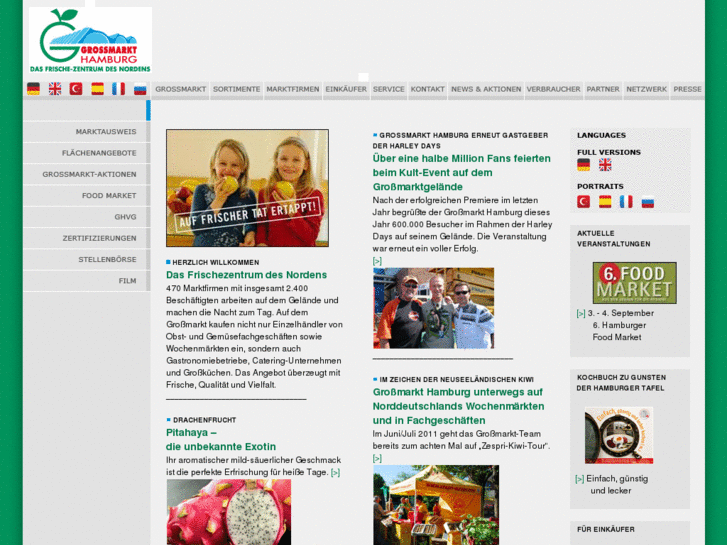Screen dimensions: 727x545
Task: Click the [>] arrow after Zespri-Kiwi-Tour text
Action: click(377, 459)
